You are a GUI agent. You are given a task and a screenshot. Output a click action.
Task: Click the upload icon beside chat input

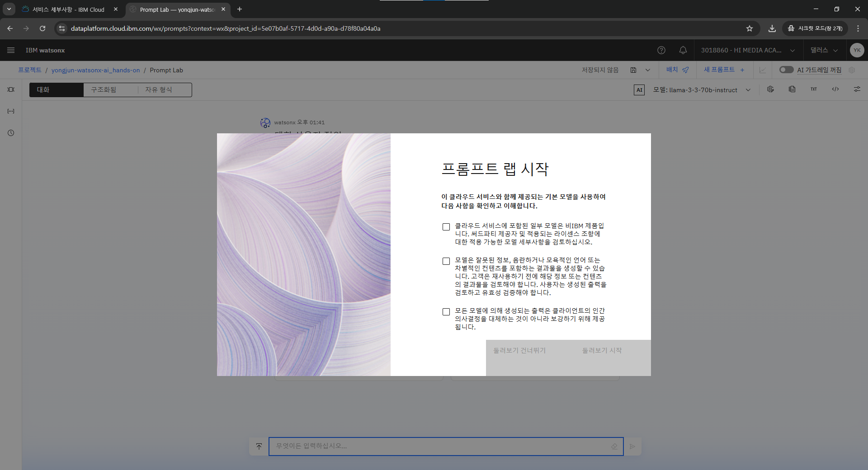tap(259, 446)
